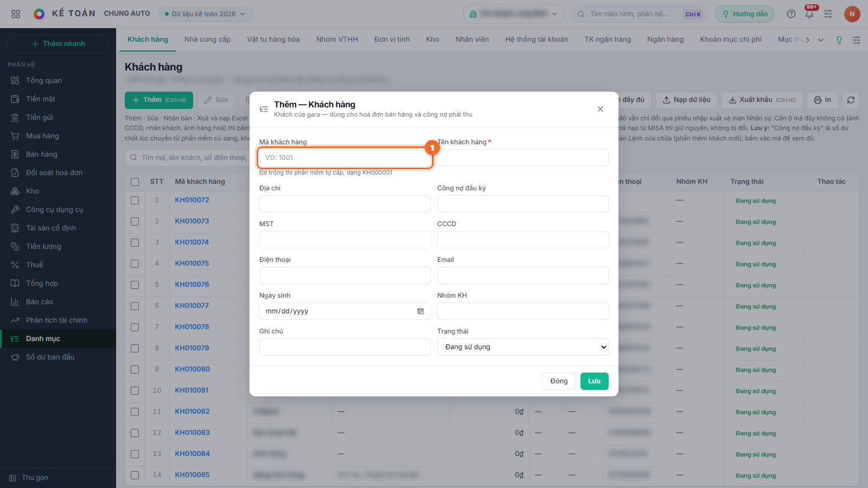This screenshot has height=488, width=868.
Task: Open the blurred company selector dropdown
Action: pyautogui.click(x=513, y=14)
